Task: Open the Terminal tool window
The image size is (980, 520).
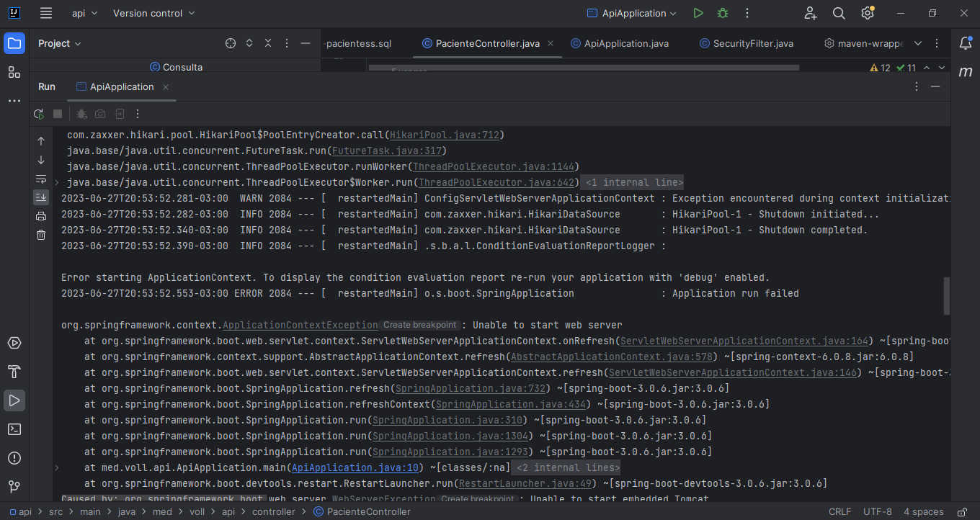Action: tap(14, 429)
